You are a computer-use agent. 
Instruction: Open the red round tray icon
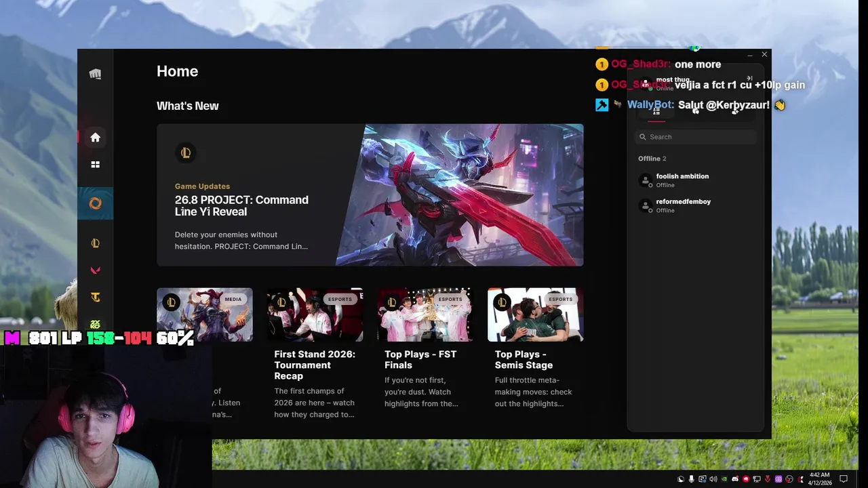point(746,479)
